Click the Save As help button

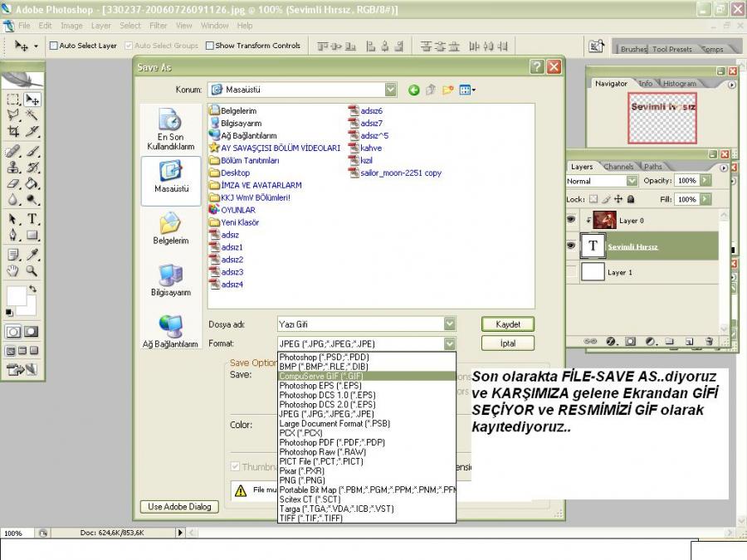(x=536, y=66)
